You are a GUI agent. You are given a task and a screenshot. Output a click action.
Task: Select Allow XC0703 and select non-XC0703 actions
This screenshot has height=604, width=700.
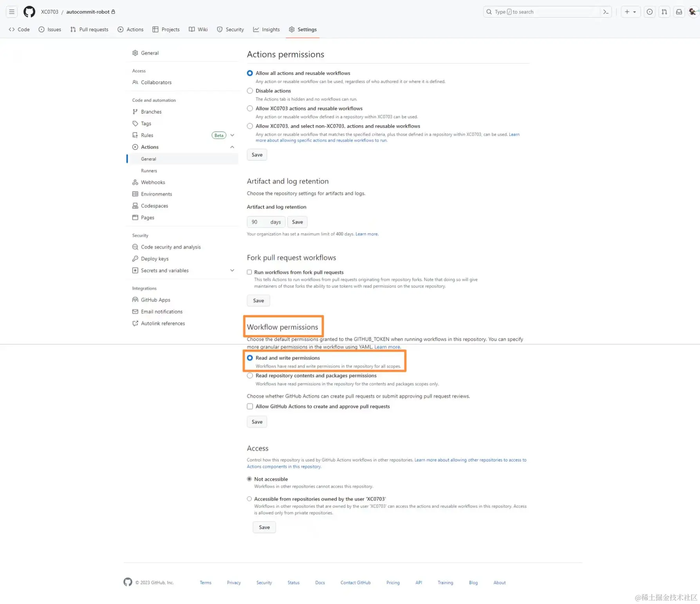250,126
